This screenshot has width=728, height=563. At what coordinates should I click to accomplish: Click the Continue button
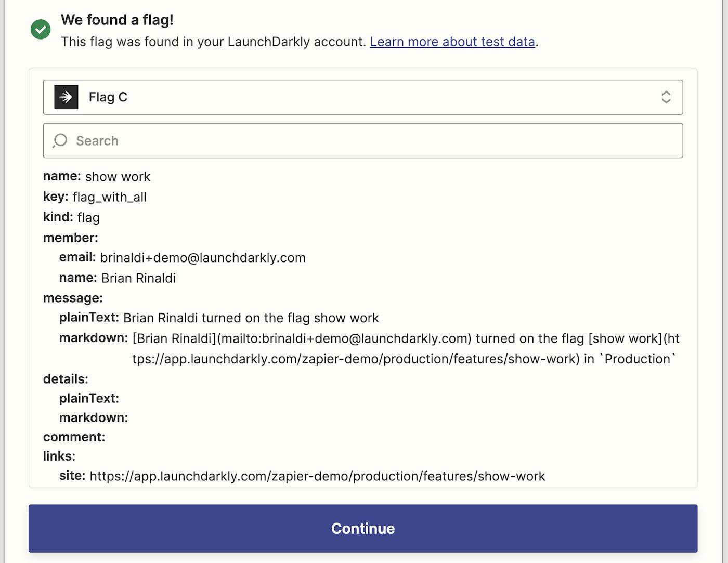click(363, 528)
